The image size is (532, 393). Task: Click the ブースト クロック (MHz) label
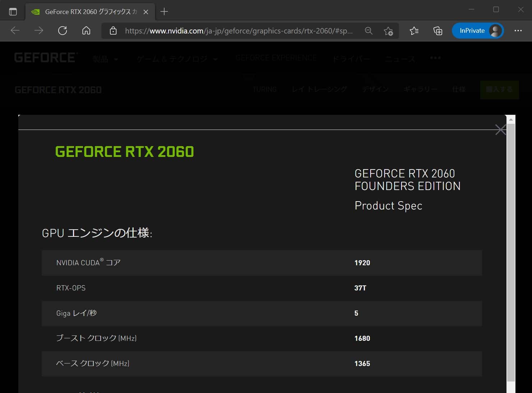point(96,338)
